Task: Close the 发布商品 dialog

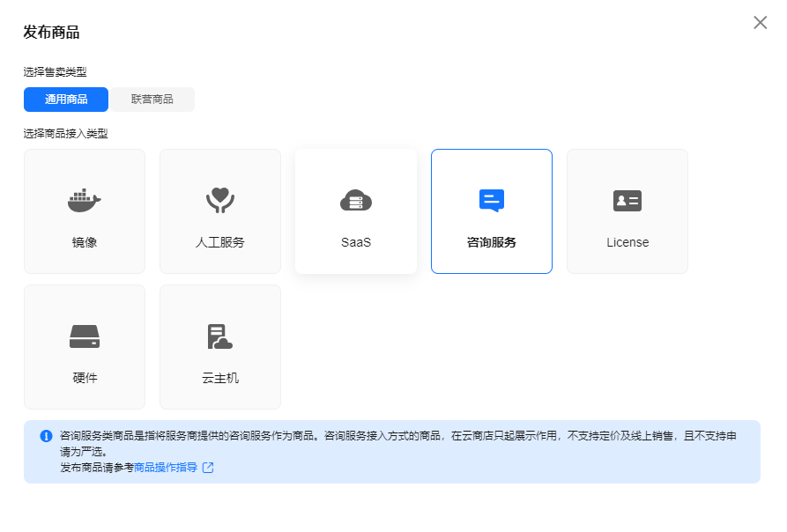Action: click(x=760, y=23)
